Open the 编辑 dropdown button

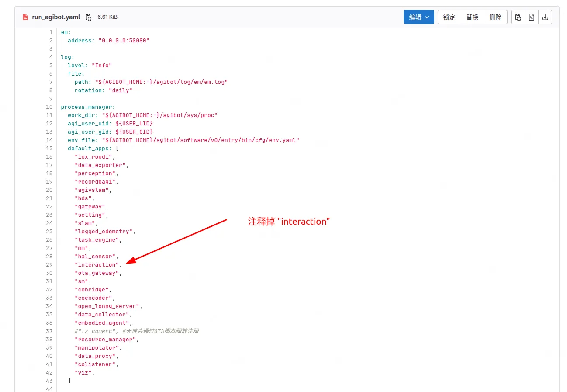418,17
